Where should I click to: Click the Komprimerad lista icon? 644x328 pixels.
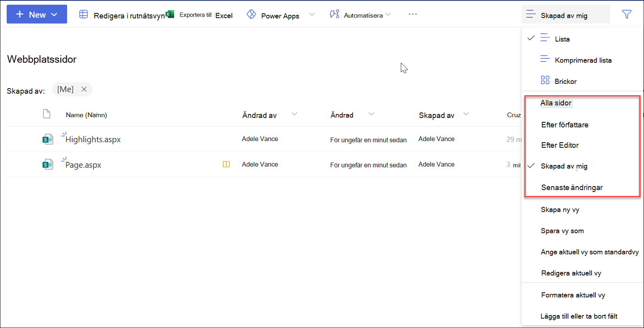point(545,59)
